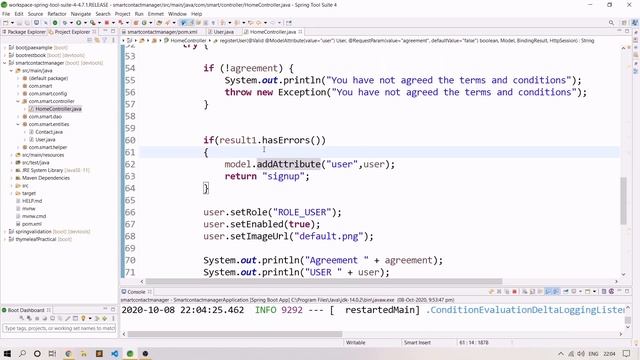Image resolution: width=640 pixels, height=360 pixels.
Task: Click the editor vertical scrollbar thumb
Action: click(x=623, y=200)
